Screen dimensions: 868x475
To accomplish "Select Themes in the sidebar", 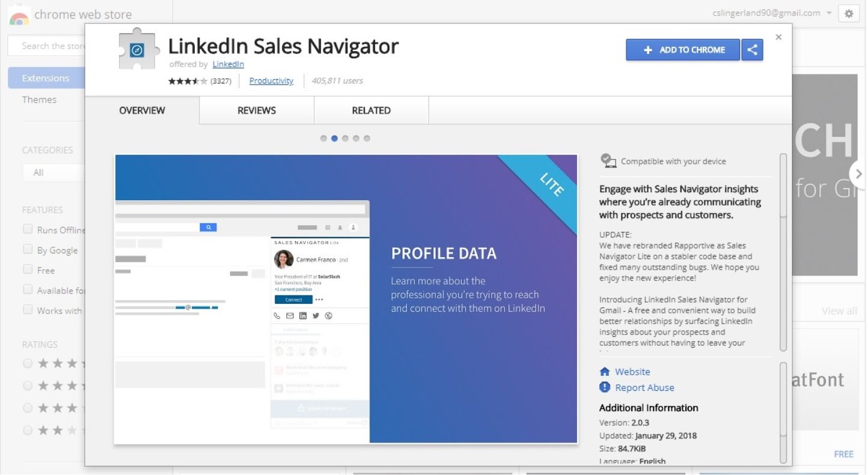I will click(x=39, y=100).
